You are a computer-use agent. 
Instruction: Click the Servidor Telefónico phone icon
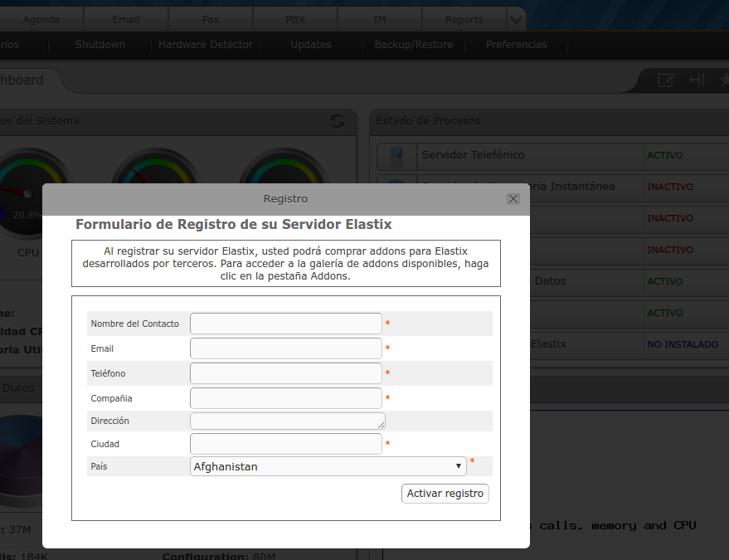[396, 156]
